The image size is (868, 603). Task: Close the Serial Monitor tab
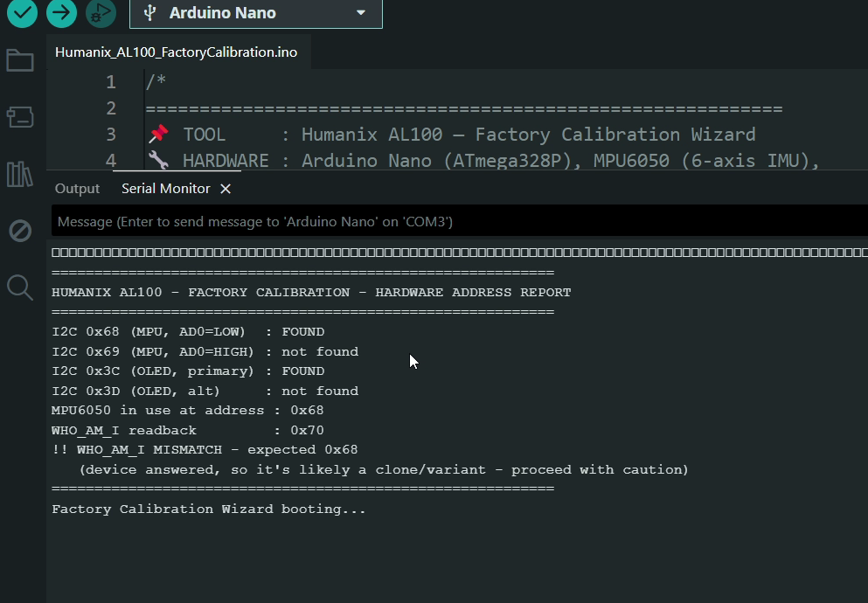coord(226,189)
